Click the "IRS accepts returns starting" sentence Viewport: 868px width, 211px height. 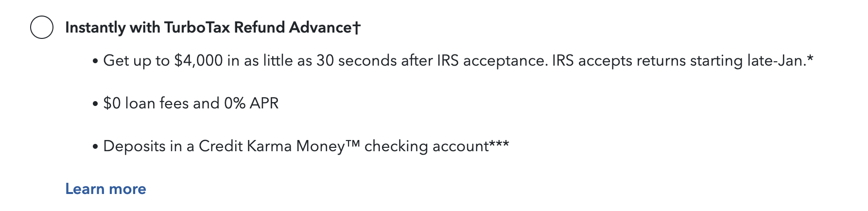[646, 61]
